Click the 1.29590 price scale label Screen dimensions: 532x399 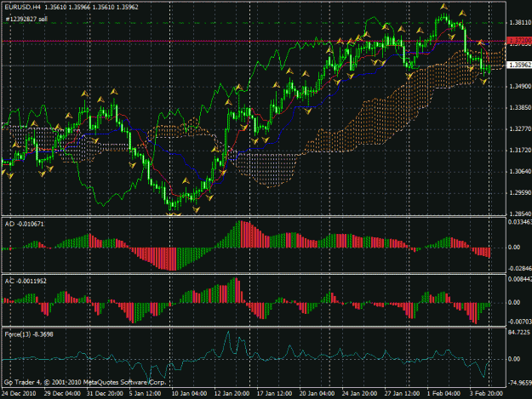click(519, 193)
